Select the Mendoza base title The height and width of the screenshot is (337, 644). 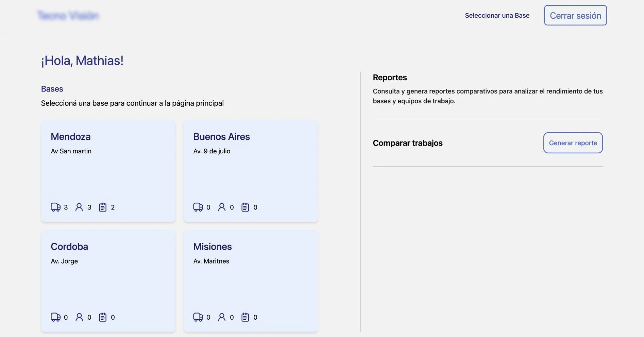[x=71, y=137]
